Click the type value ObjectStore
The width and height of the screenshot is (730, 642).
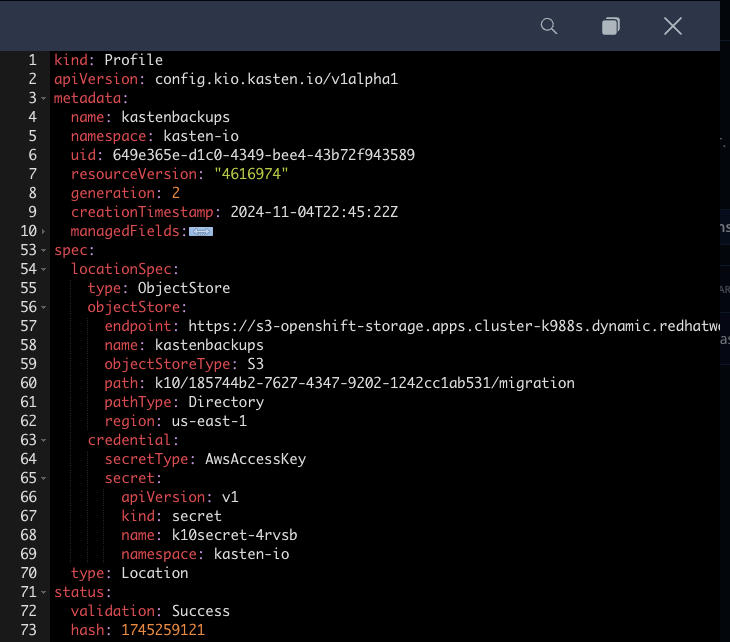click(x=184, y=288)
